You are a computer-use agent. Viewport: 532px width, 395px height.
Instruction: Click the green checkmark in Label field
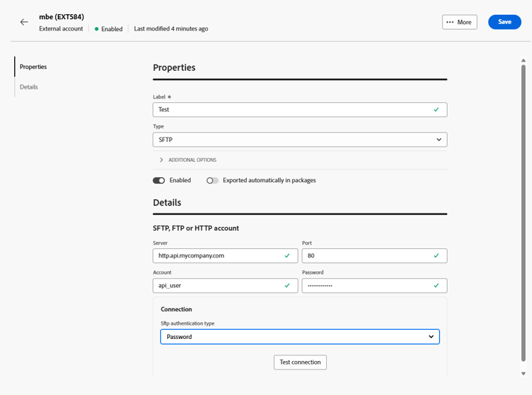pos(436,110)
